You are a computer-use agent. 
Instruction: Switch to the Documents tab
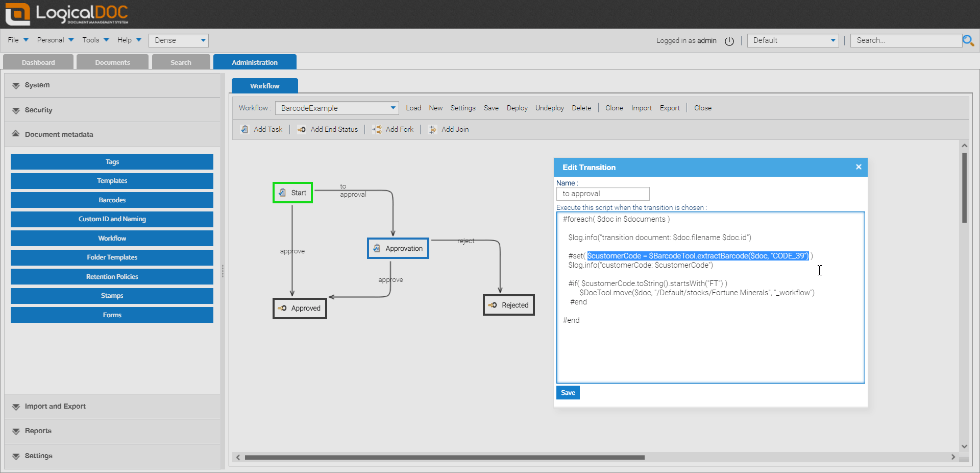[112, 62]
